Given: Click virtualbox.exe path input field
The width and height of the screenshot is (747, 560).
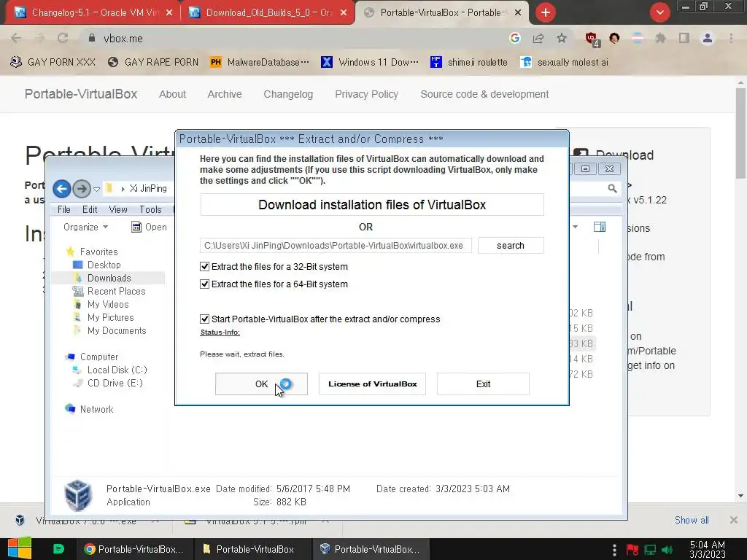Looking at the screenshot, I should (336, 245).
